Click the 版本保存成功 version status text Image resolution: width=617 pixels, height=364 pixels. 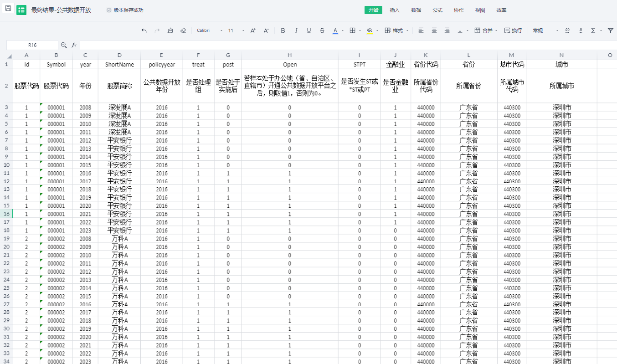(x=129, y=10)
